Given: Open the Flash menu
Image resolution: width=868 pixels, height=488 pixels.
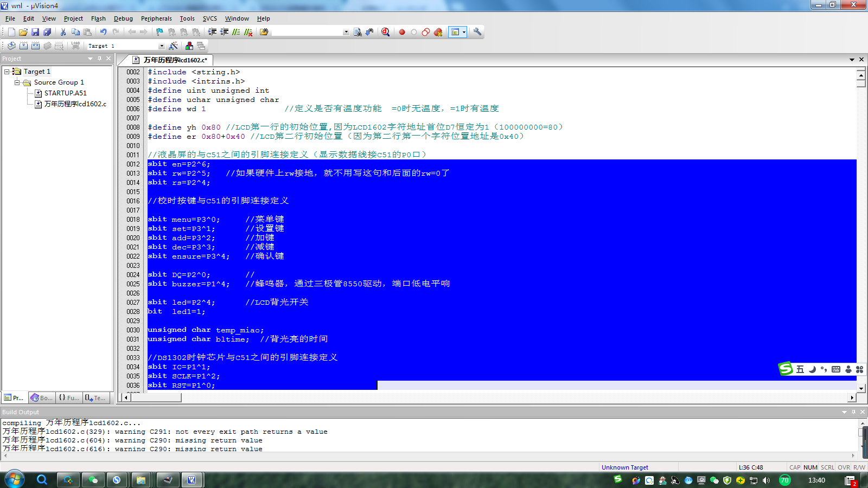Looking at the screenshot, I should click(98, 18).
